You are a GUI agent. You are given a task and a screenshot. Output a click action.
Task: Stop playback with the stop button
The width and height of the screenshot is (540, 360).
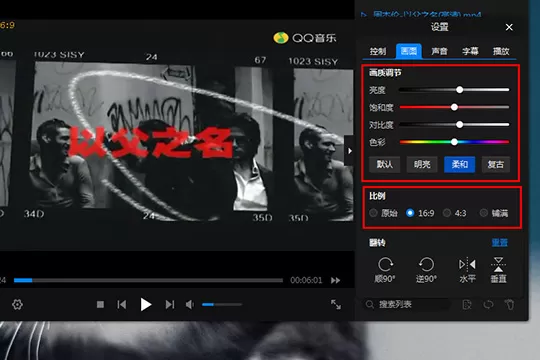click(100, 305)
